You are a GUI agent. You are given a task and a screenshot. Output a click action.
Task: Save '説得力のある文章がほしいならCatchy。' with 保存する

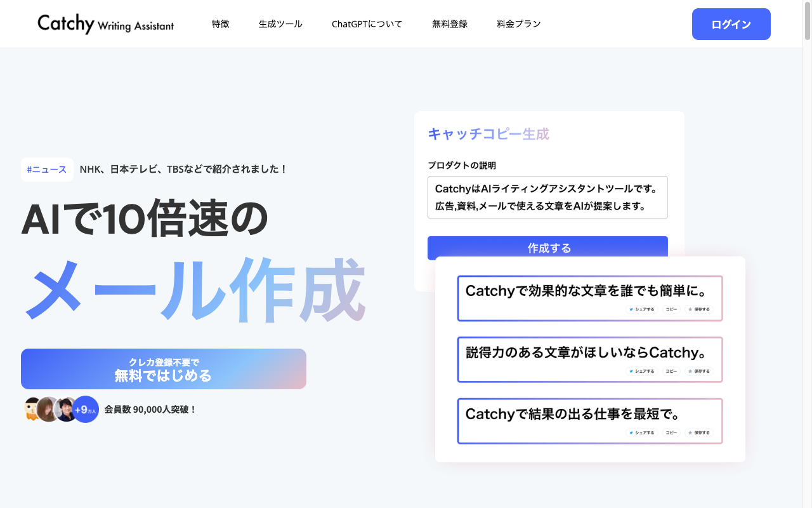[698, 371]
